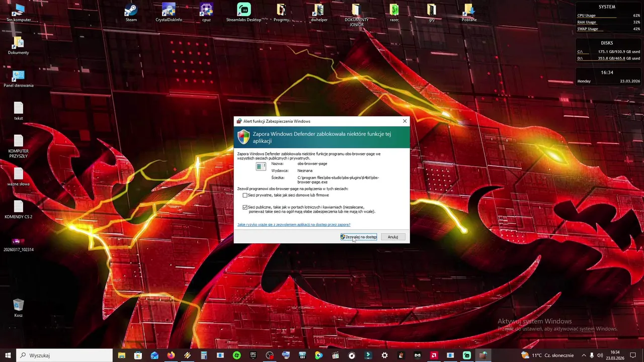Open the Steam desktop shortcut
The image size is (644, 362).
click(131, 13)
